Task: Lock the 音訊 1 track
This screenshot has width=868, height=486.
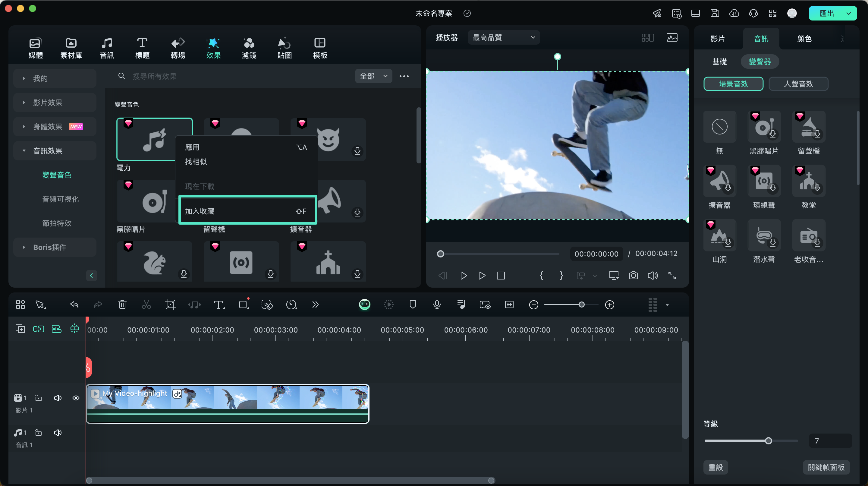Action: pos(39,432)
